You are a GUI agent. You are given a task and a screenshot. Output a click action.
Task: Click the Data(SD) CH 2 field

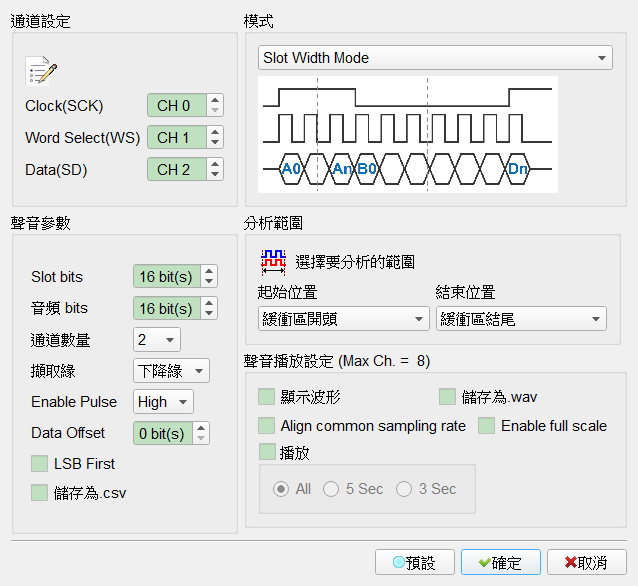177,169
